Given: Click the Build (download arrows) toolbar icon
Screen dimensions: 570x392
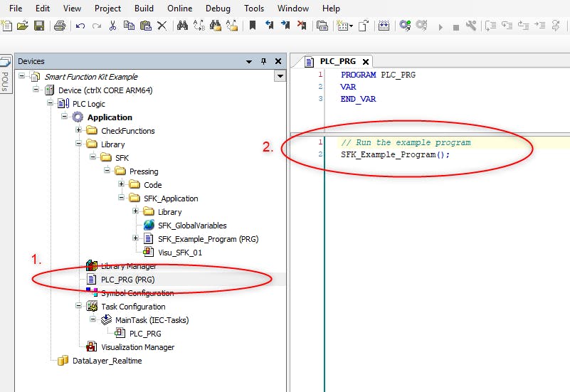Looking at the screenshot, I should (384, 26).
